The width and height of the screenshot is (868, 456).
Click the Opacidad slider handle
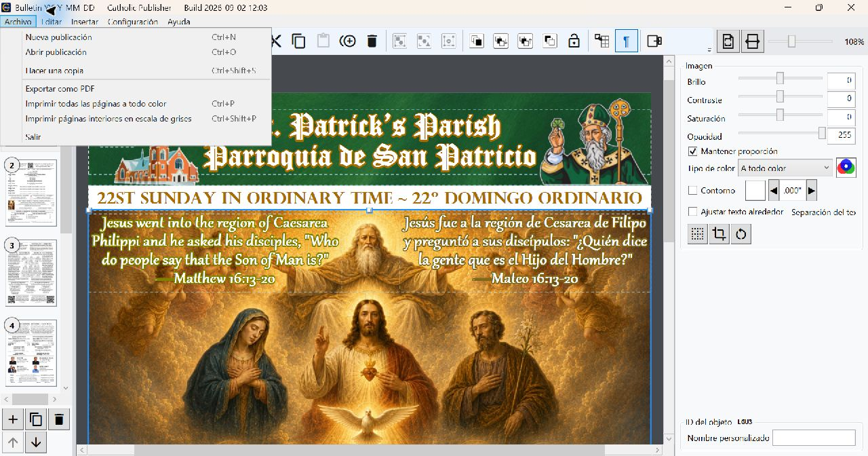point(822,133)
